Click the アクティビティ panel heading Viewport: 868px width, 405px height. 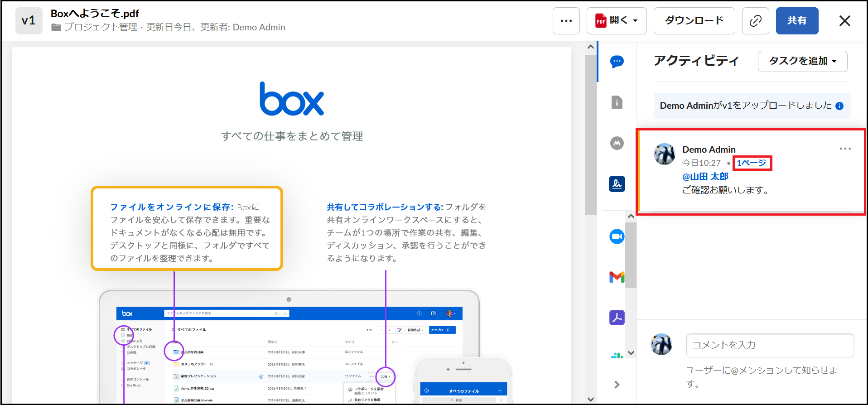coord(696,61)
